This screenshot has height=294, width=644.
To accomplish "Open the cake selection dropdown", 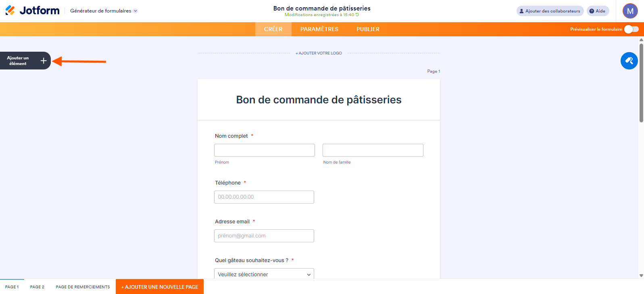I will click(264, 274).
